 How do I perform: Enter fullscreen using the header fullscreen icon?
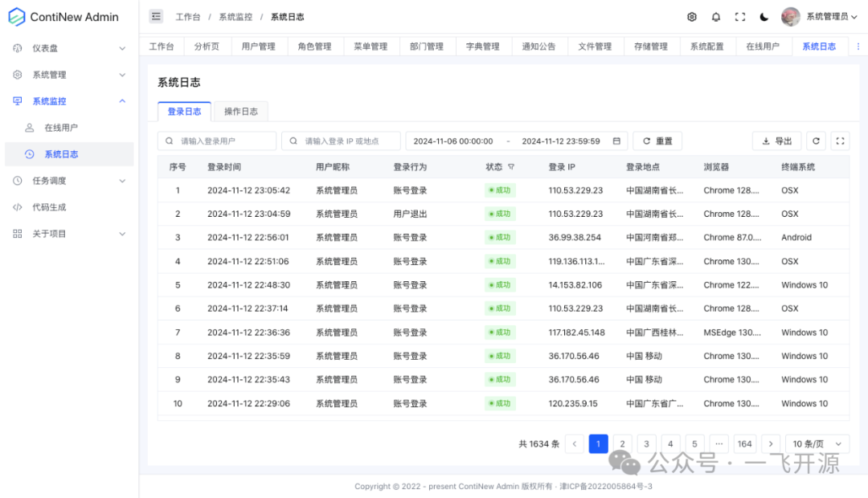point(739,16)
